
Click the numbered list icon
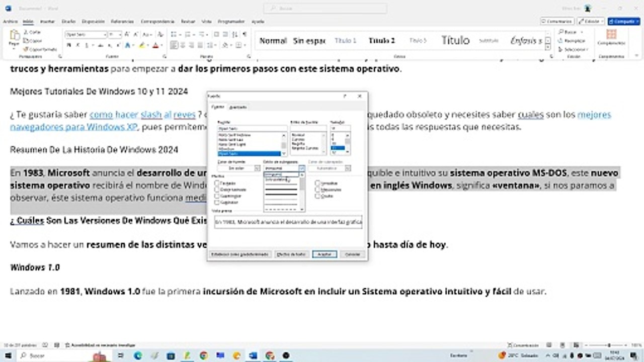tap(187, 34)
